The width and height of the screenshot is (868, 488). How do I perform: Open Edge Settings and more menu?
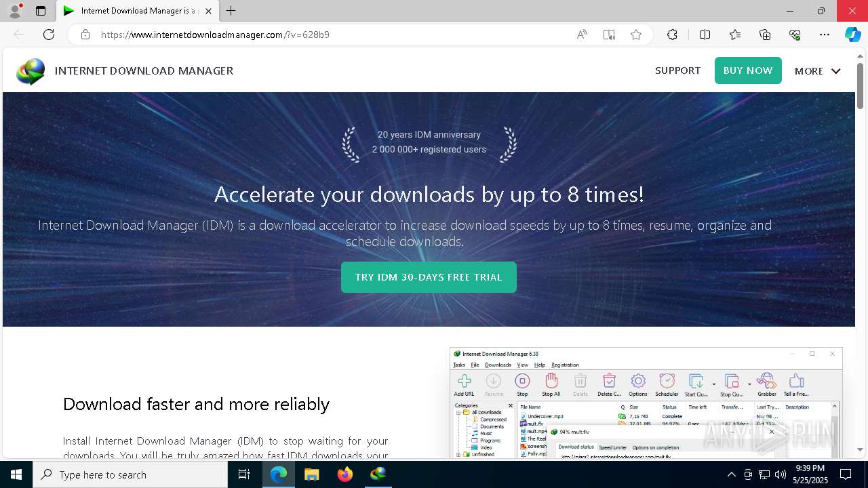pos(825,35)
